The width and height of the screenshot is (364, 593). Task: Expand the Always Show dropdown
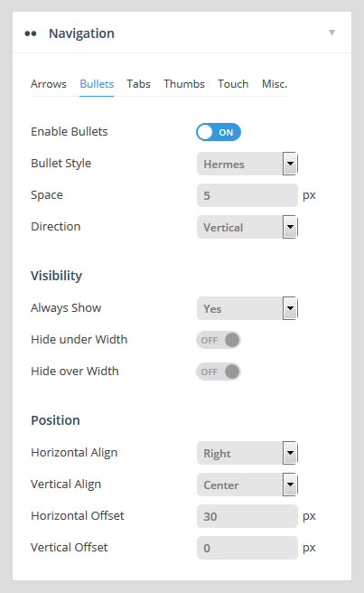click(247, 308)
